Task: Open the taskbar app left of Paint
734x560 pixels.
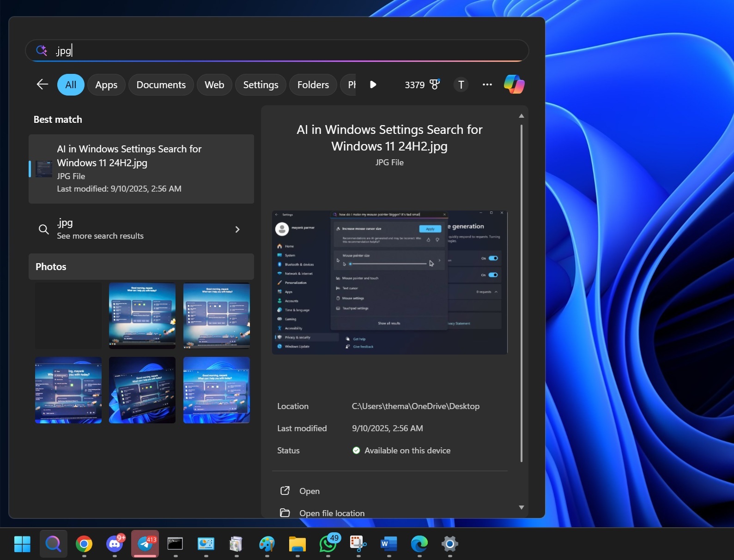Action: click(236, 544)
